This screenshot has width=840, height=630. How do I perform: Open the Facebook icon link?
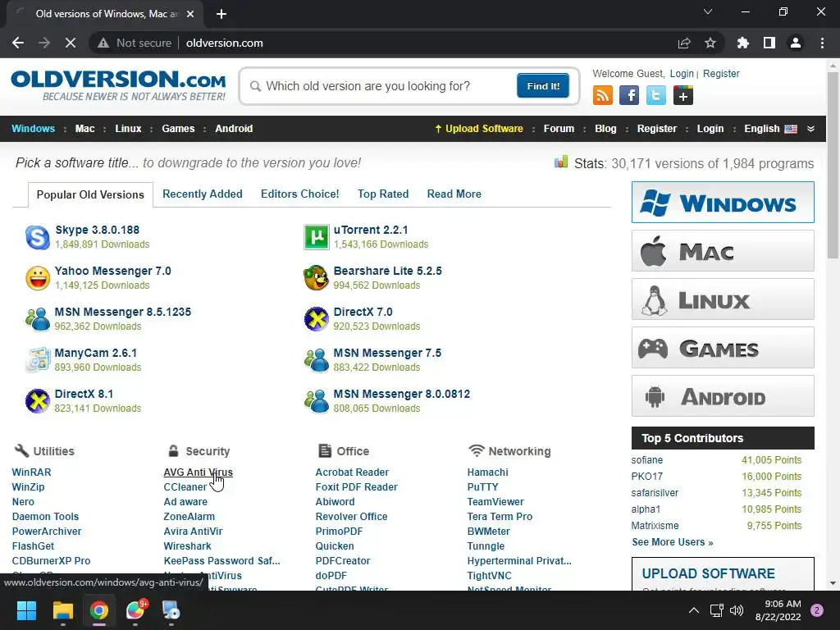(x=629, y=95)
